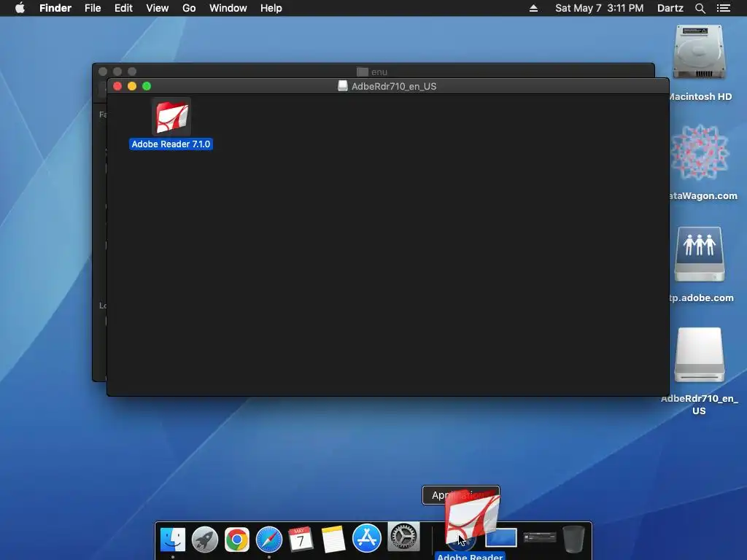
Task: Open the Edit menu
Action: [123, 8]
